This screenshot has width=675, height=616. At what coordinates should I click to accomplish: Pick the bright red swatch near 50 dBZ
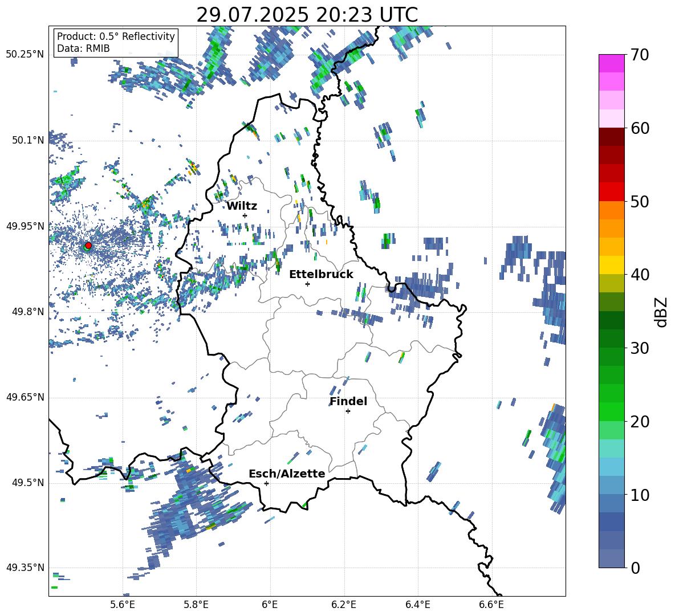[611, 192]
